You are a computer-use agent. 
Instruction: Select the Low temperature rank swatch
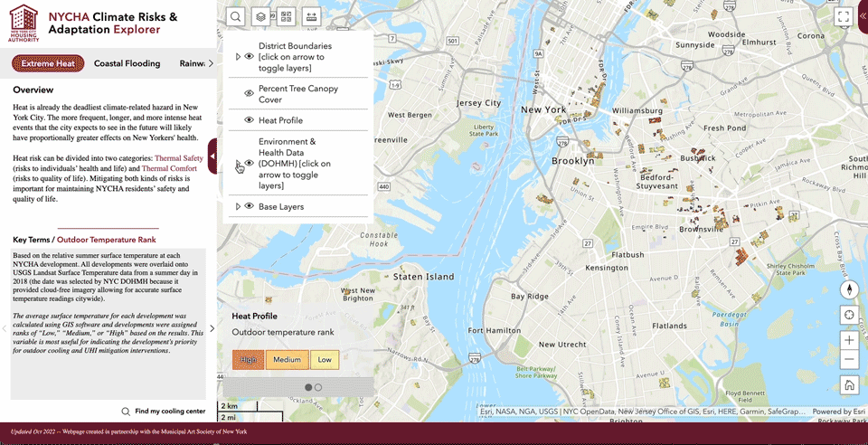tap(325, 360)
